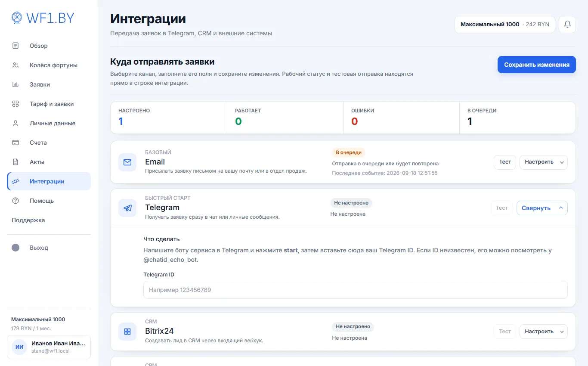Click the Email envelope icon
This screenshot has height=366, width=588.
(127, 162)
